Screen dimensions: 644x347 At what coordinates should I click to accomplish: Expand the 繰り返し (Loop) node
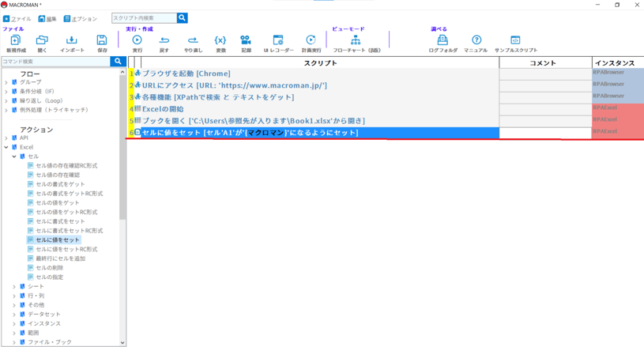6,100
